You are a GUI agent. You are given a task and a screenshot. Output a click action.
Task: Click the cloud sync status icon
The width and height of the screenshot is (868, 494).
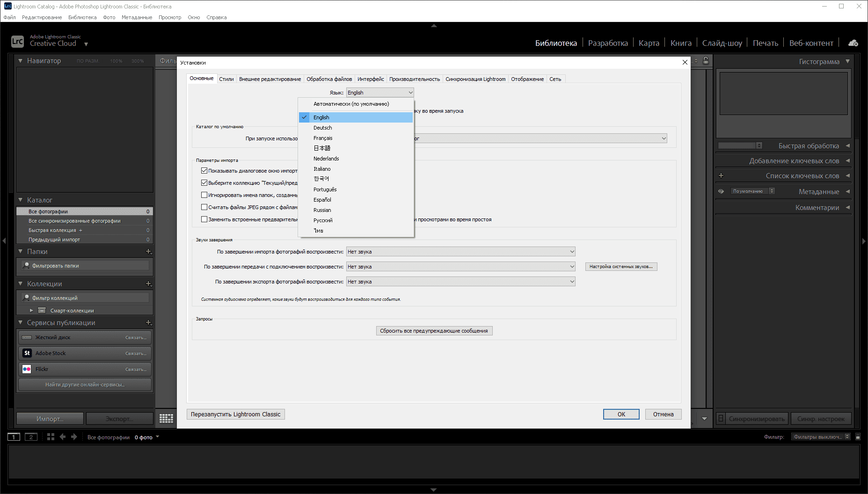point(853,43)
